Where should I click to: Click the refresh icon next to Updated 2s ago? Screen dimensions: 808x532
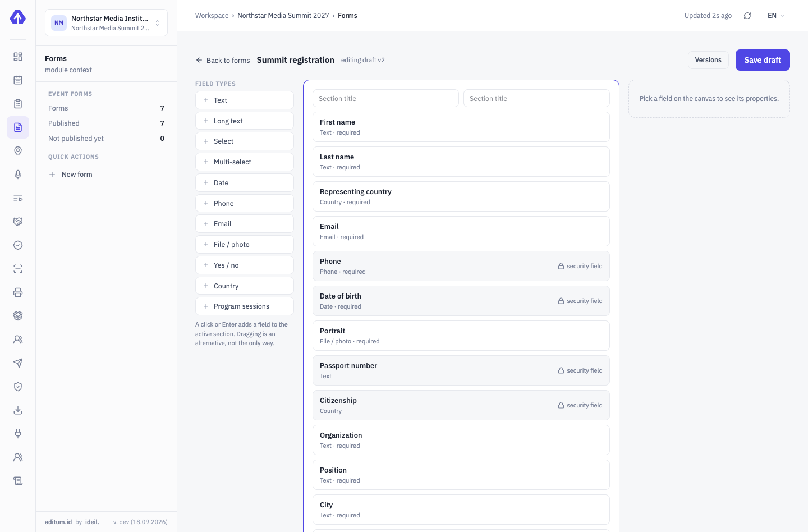(x=747, y=16)
